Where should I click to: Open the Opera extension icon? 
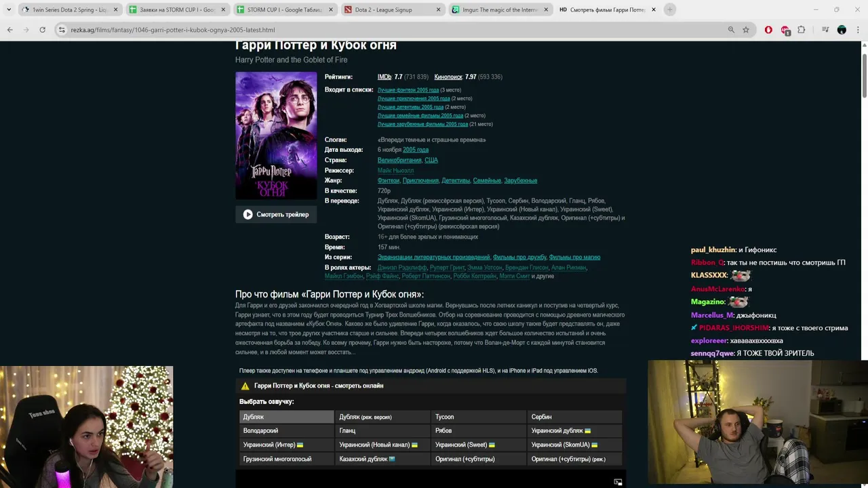coord(768,30)
